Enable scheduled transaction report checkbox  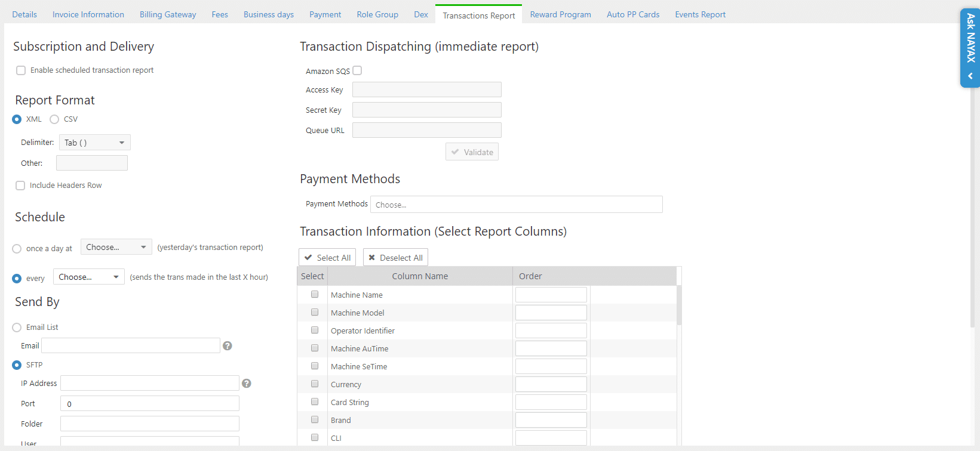click(x=21, y=70)
